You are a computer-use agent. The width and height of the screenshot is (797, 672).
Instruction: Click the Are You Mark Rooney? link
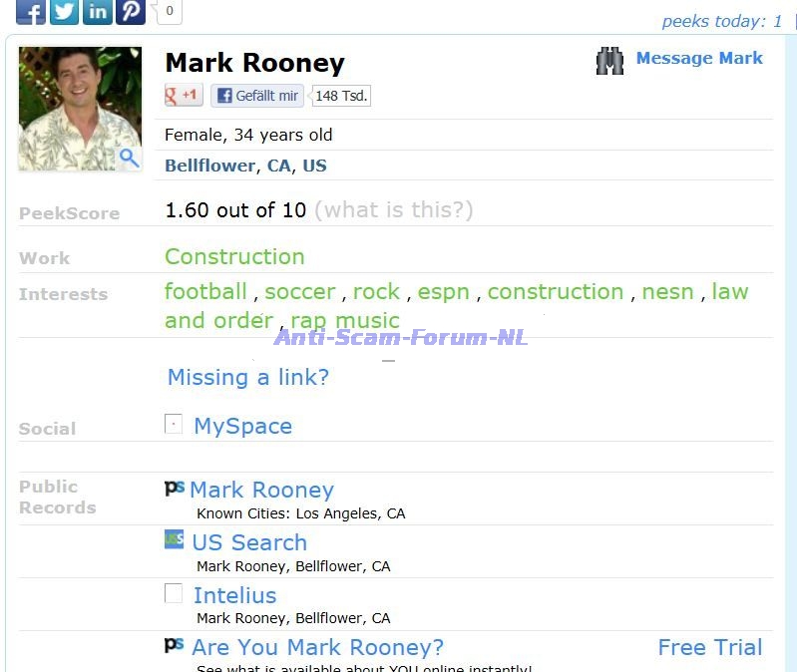pyautogui.click(x=317, y=647)
